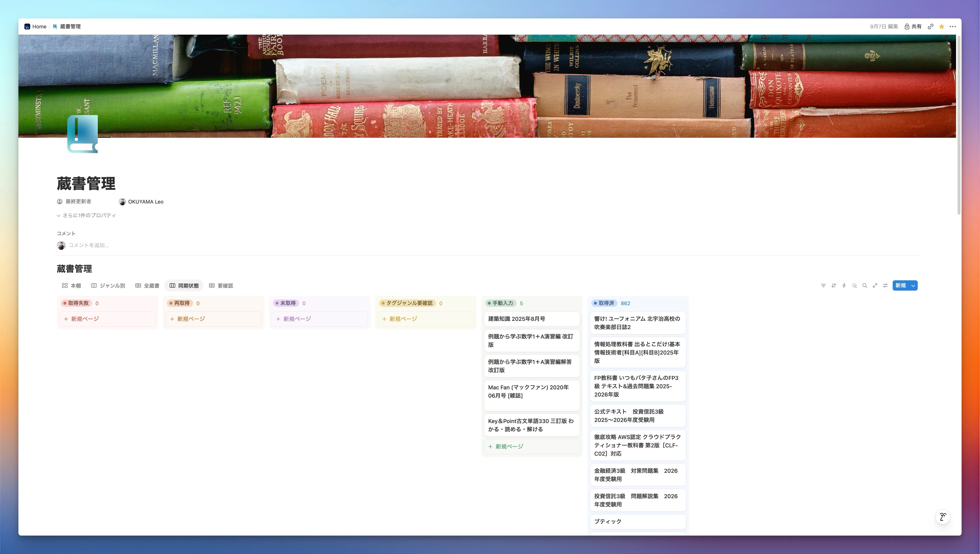Open the three-dot page menu

953,26
